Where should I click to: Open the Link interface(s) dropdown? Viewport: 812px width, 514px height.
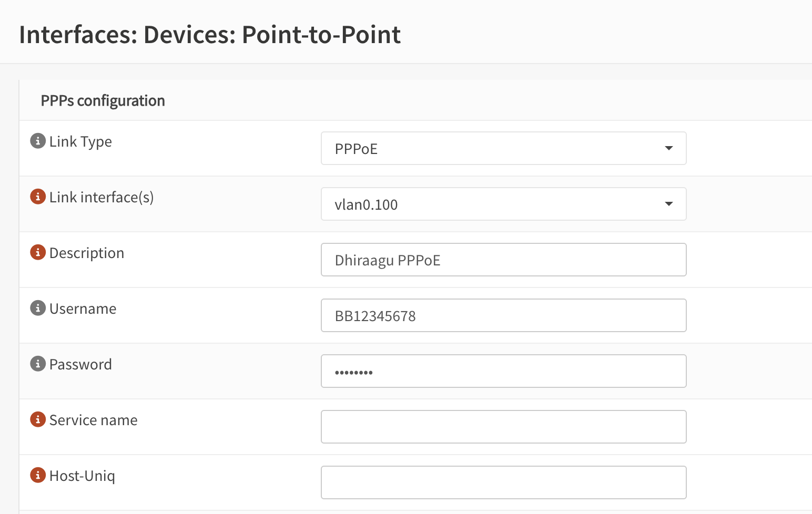[x=503, y=204]
